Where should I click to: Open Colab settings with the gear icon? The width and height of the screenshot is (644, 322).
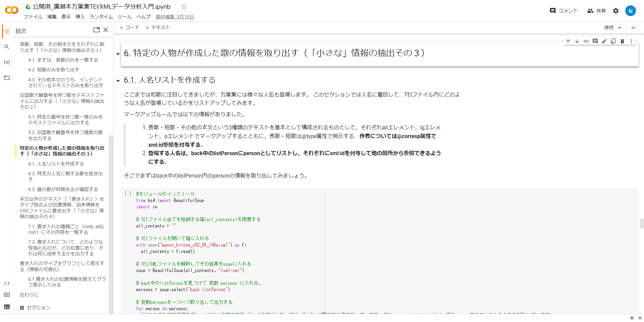point(616,10)
